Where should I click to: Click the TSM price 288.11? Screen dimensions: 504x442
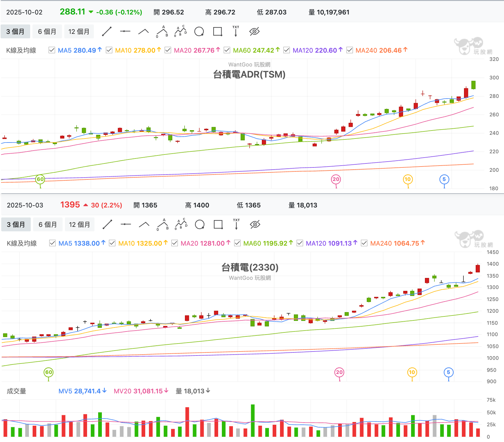click(73, 12)
